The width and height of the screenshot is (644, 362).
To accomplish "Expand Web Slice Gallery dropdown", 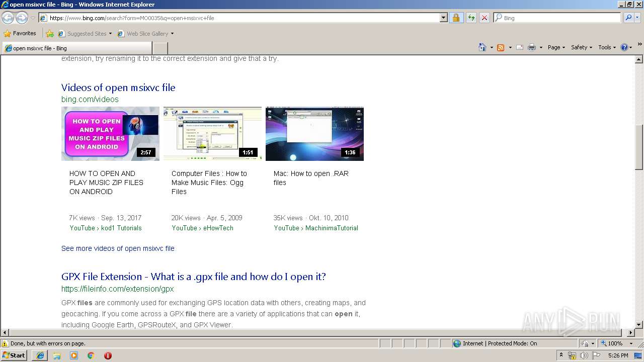I will 172,34.
